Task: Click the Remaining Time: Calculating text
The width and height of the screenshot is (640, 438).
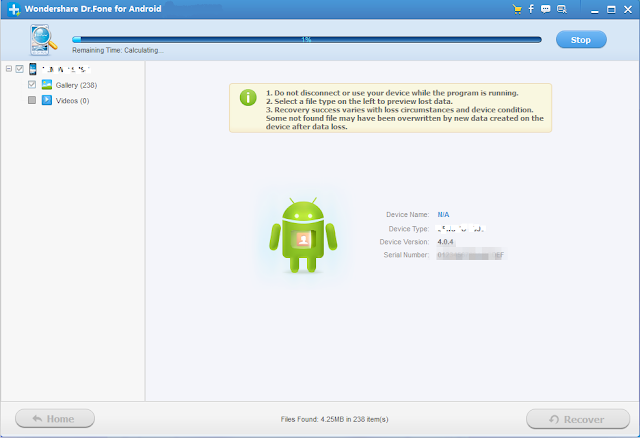Action: point(118,50)
